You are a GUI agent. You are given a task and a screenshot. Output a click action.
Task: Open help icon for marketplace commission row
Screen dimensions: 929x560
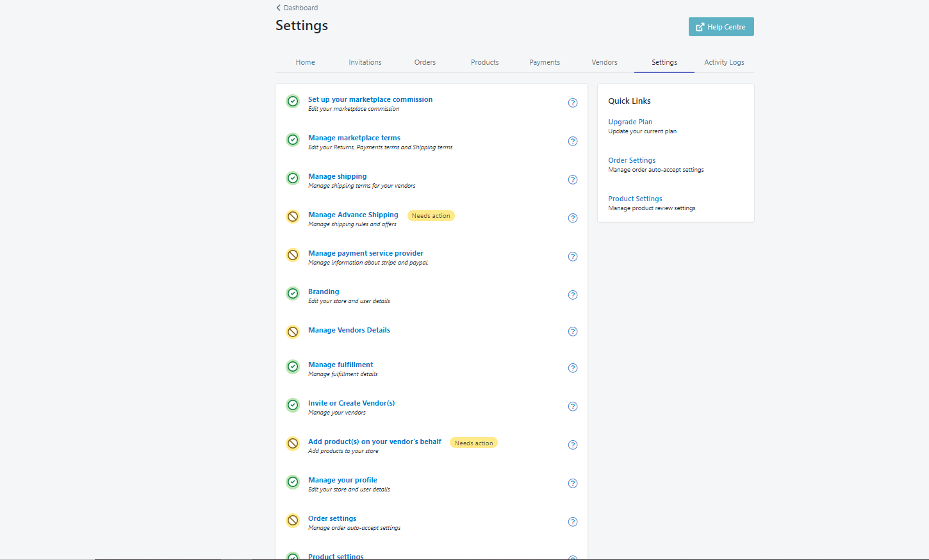coord(573,103)
